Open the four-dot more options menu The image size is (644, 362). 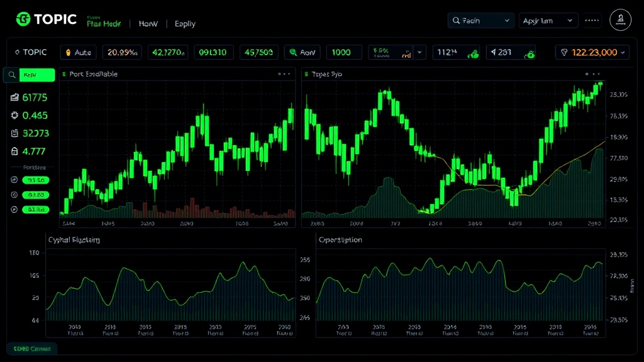tap(592, 20)
